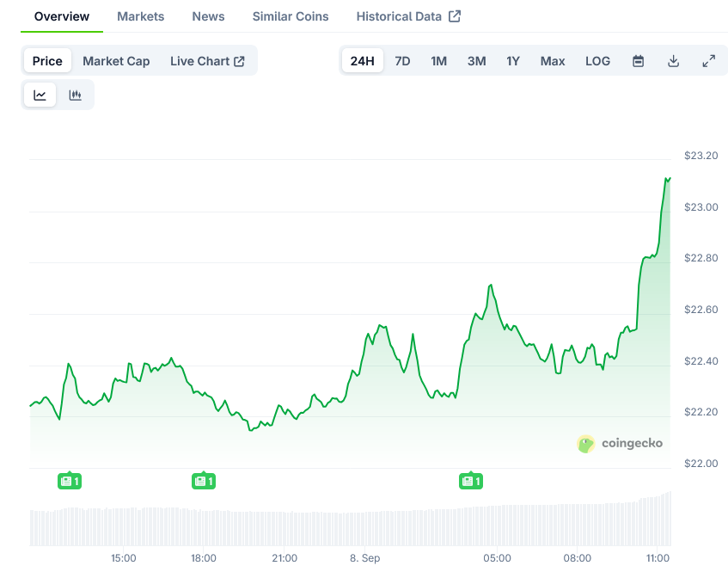
Task: Select the 1M time range
Action: click(x=438, y=61)
